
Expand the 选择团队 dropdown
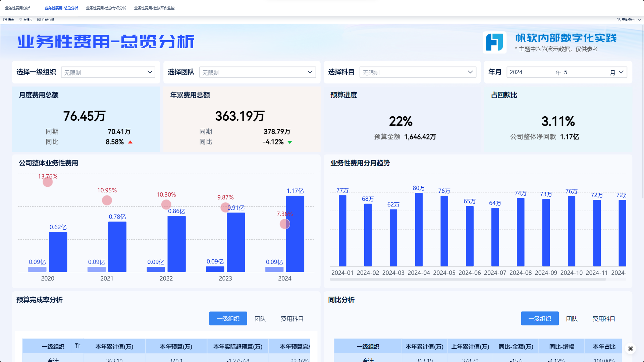pos(310,72)
